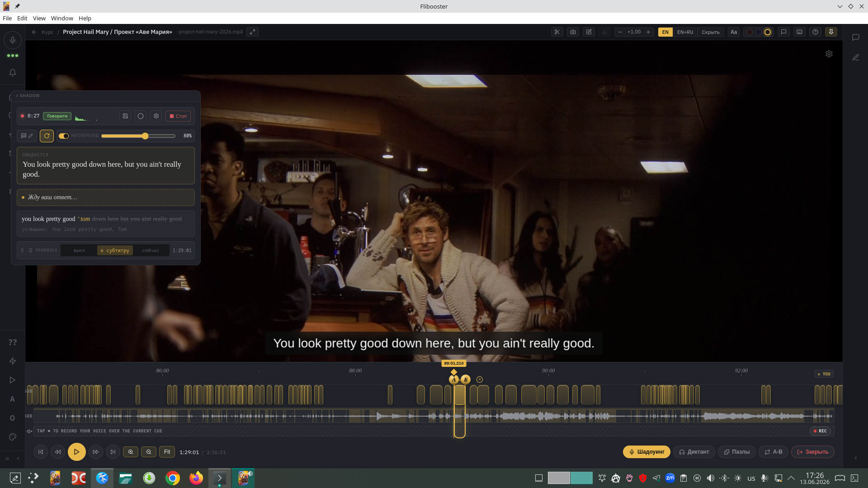
Task: Switch to the A-B mode
Action: point(774,452)
